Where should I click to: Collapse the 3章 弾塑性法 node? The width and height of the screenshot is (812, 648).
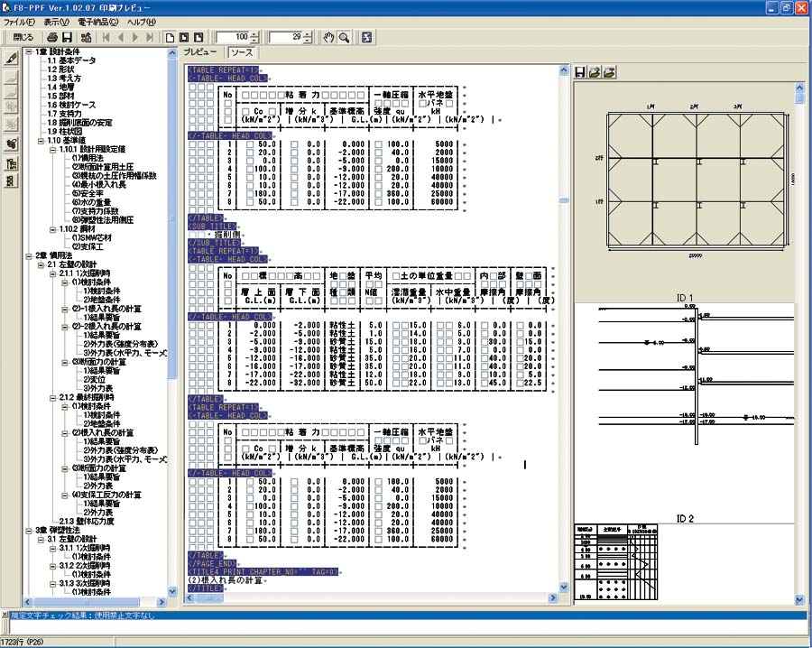[x=29, y=531]
